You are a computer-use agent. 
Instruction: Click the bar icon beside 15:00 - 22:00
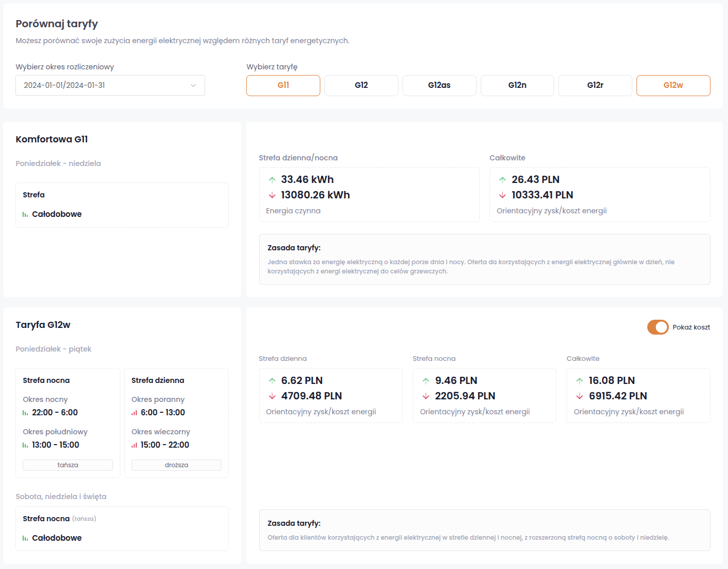pyautogui.click(x=134, y=445)
